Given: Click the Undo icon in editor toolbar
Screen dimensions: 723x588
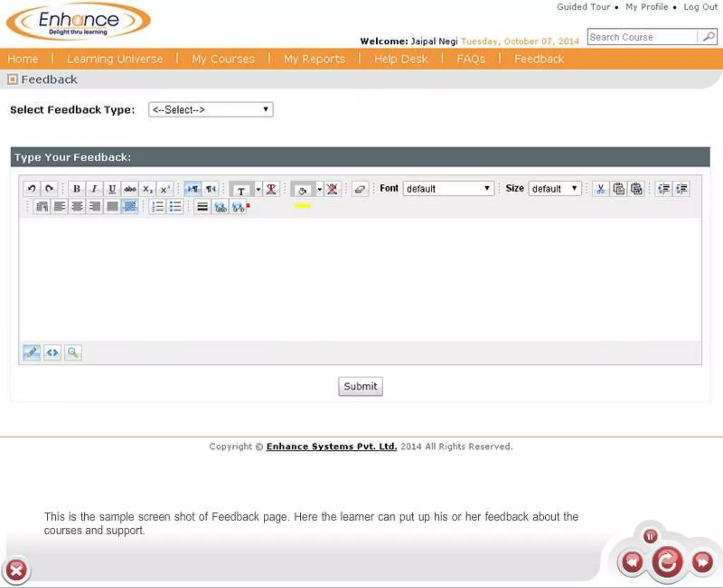Looking at the screenshot, I should (x=32, y=189).
